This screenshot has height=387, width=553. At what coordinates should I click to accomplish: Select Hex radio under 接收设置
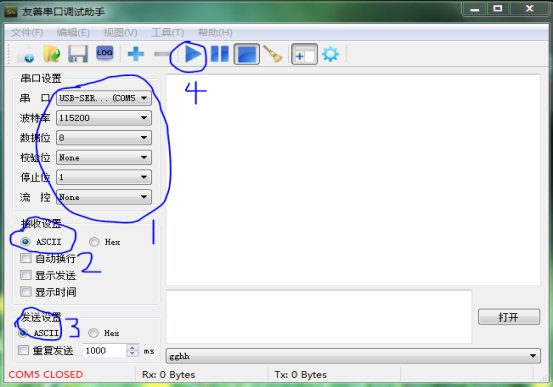click(94, 242)
